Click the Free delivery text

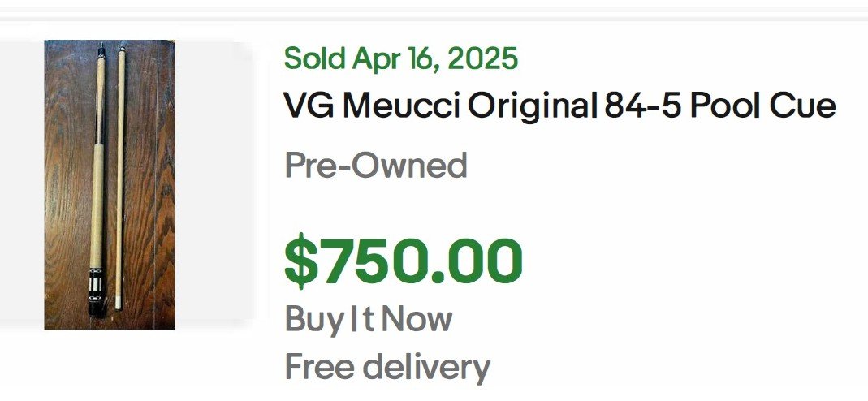[x=387, y=367]
